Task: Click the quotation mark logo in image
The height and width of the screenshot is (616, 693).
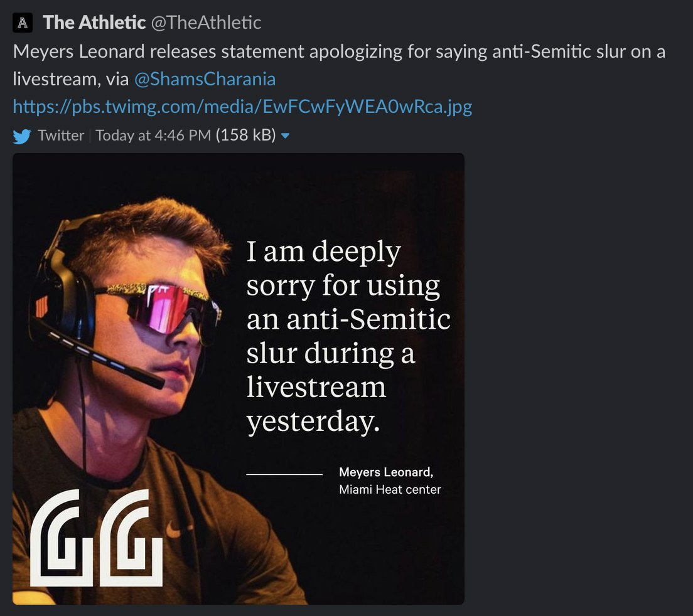Action: (96, 538)
